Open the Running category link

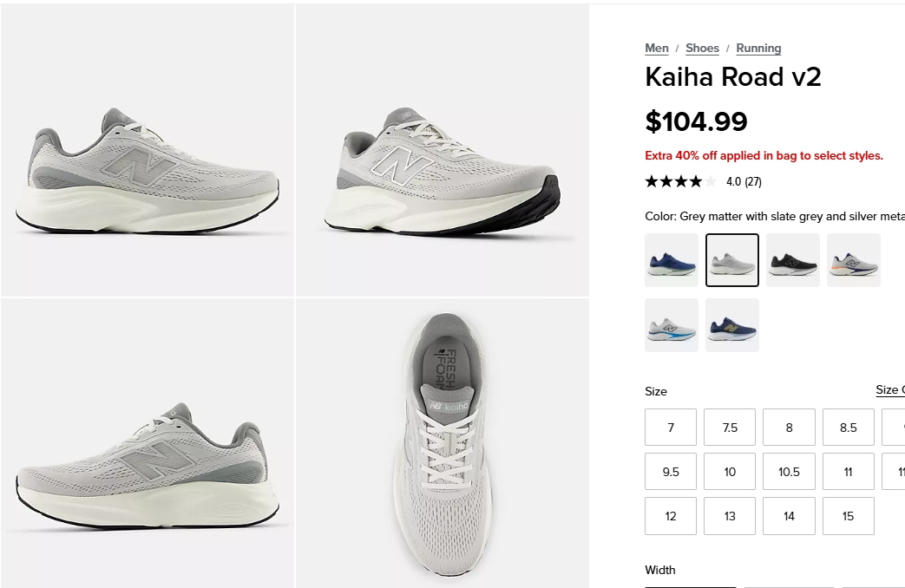point(758,49)
